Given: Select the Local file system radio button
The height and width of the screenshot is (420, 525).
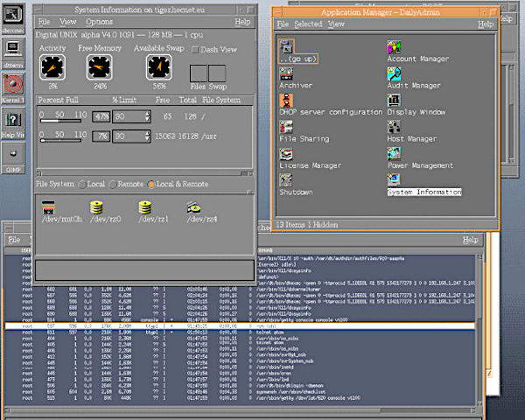Looking at the screenshot, I should click(x=82, y=185).
